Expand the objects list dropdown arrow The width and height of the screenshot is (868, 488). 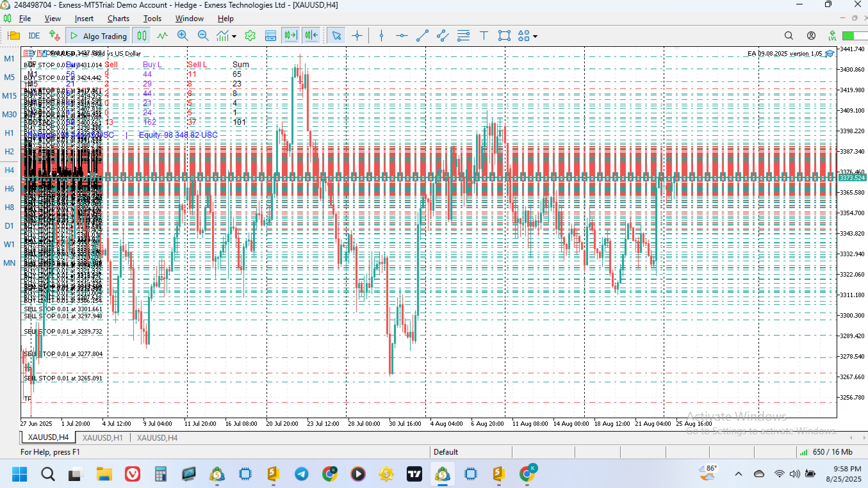click(535, 37)
